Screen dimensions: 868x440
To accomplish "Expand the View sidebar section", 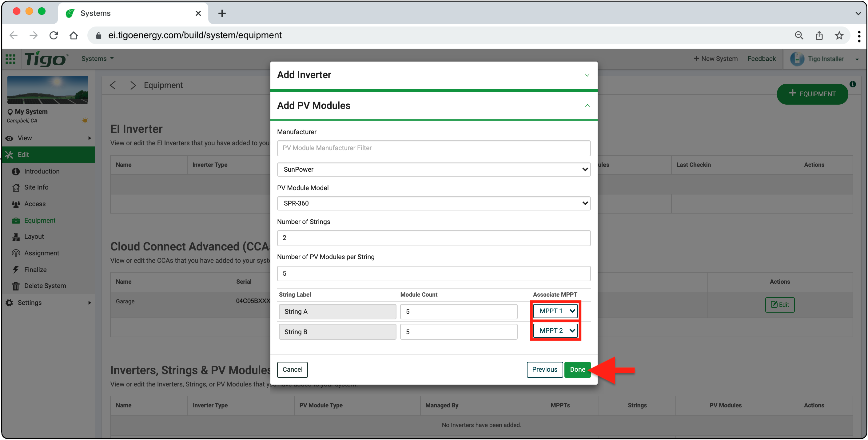I will pyautogui.click(x=48, y=138).
